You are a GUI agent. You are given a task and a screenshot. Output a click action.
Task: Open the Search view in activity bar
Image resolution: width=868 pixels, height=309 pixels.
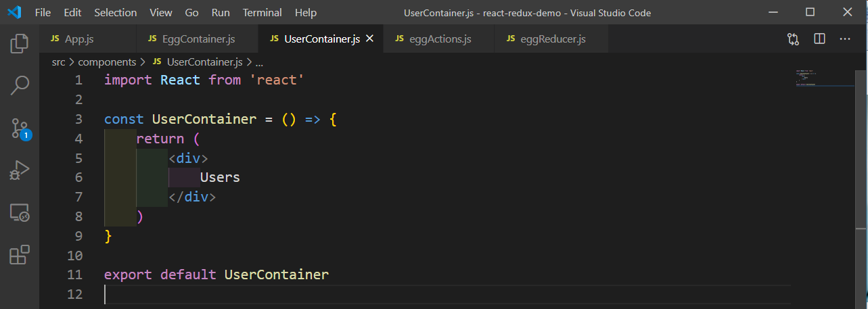pos(20,85)
